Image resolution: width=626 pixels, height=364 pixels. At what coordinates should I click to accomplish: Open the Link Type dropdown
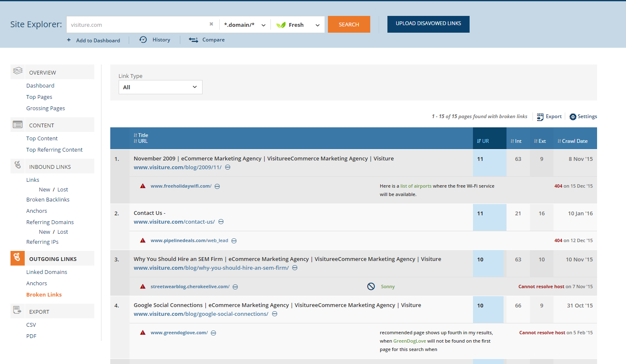160,87
